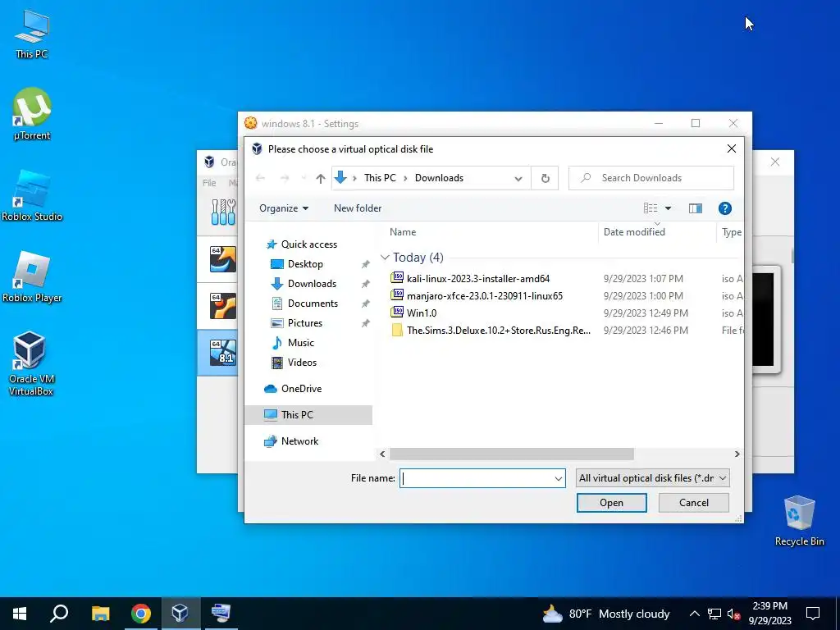Open the File name dropdown arrow
Image resolution: width=840 pixels, height=630 pixels.
pyautogui.click(x=558, y=478)
